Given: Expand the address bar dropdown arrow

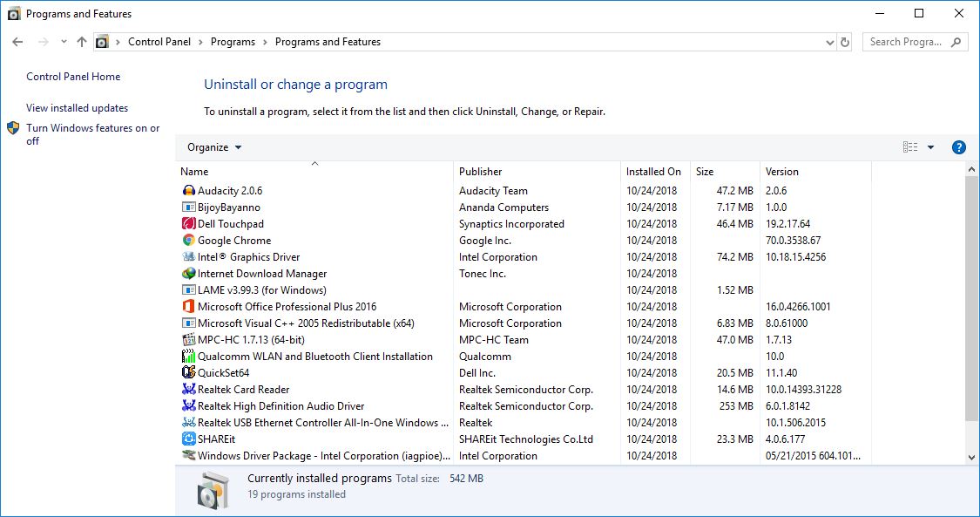Looking at the screenshot, I should (x=829, y=41).
